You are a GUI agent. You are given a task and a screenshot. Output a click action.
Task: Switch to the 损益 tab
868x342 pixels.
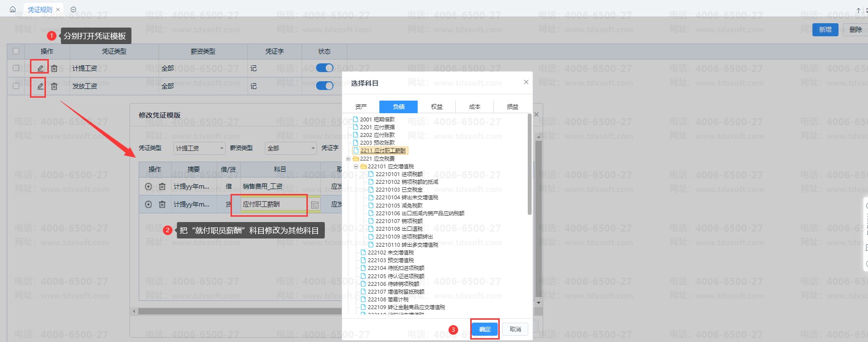[x=512, y=107]
